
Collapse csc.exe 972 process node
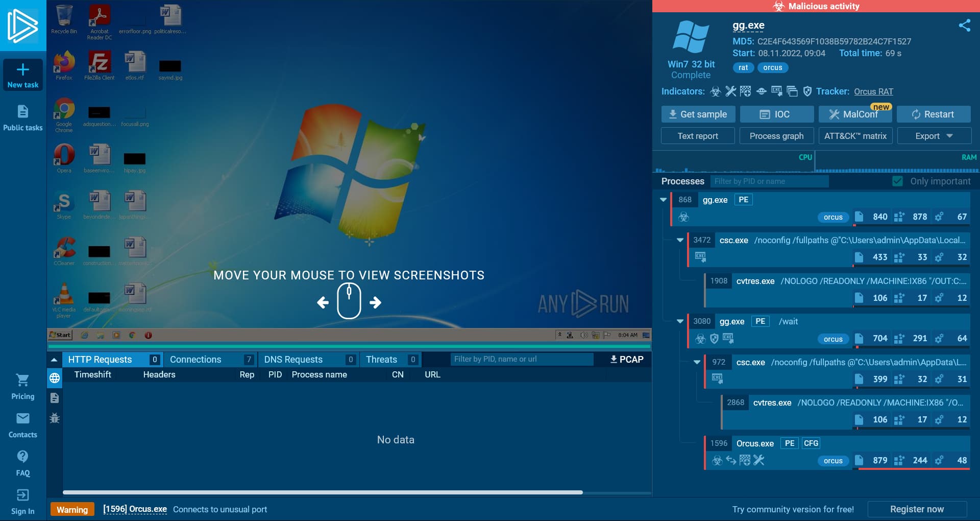pyautogui.click(x=697, y=362)
